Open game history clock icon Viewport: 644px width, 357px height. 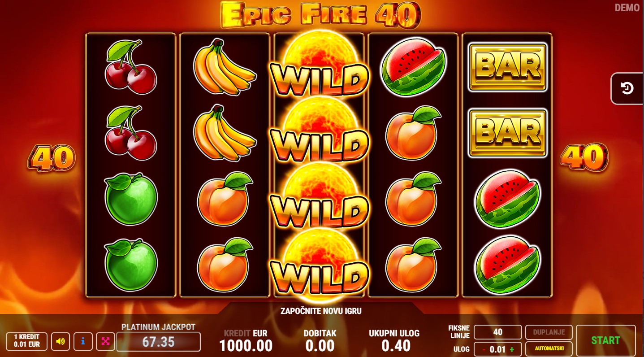[627, 88]
